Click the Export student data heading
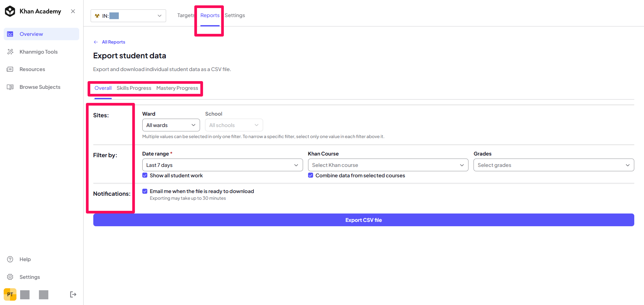 [x=130, y=56]
